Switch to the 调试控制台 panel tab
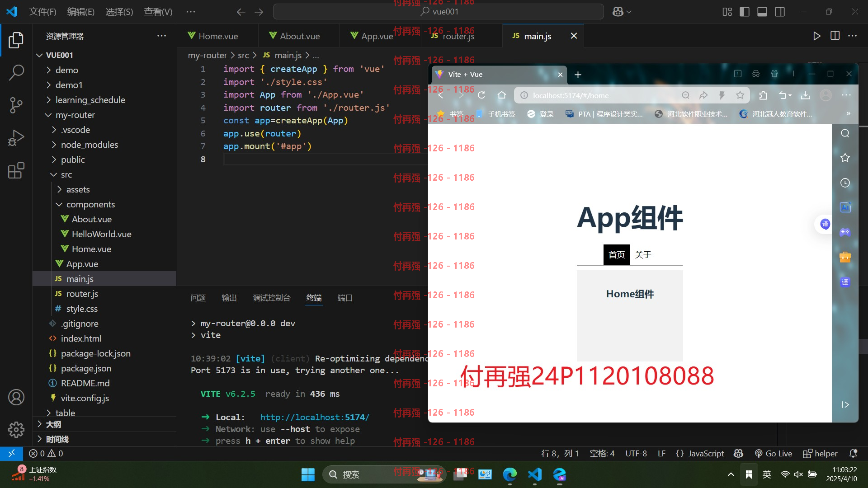The image size is (868, 488). click(272, 298)
